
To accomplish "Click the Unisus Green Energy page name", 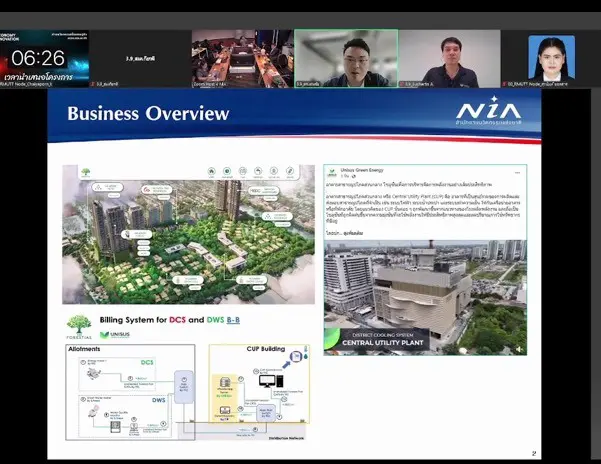I will (x=362, y=170).
